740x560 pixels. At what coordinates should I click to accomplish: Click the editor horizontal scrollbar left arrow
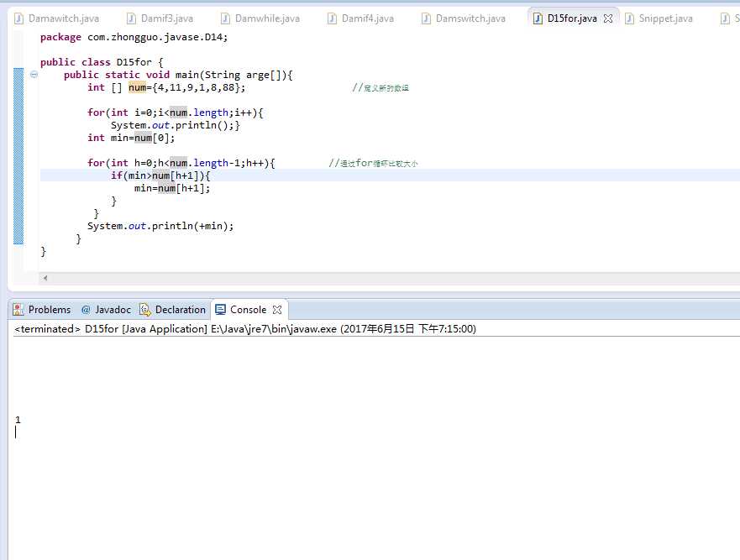pyautogui.click(x=45, y=278)
